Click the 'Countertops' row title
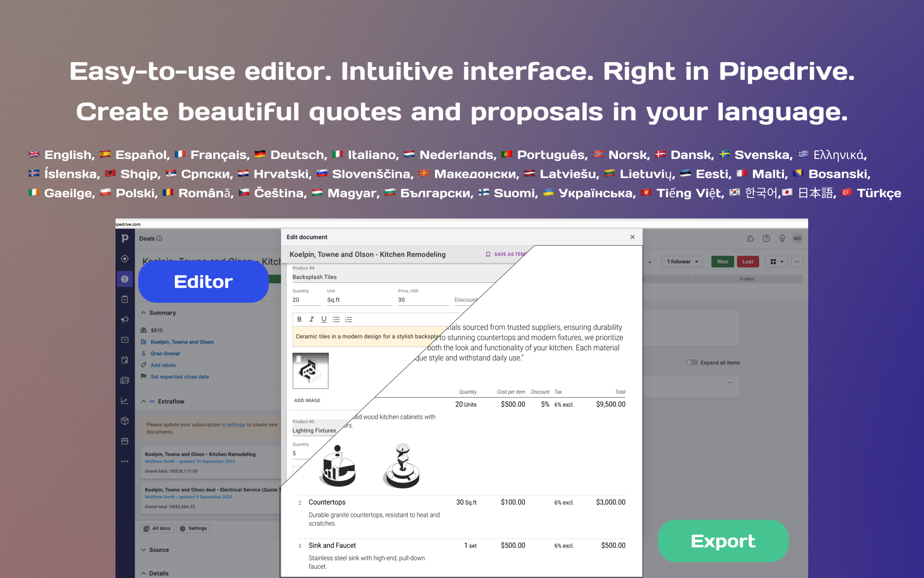Image resolution: width=924 pixels, height=578 pixels. tap(327, 502)
